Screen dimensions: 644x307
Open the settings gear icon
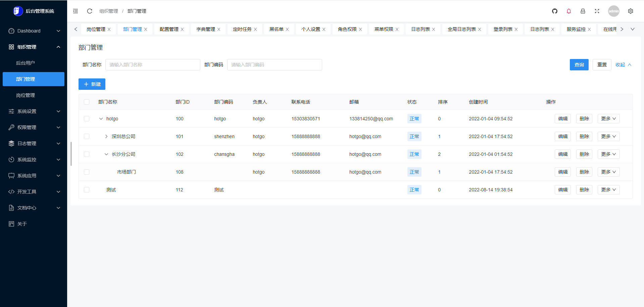pos(631,11)
